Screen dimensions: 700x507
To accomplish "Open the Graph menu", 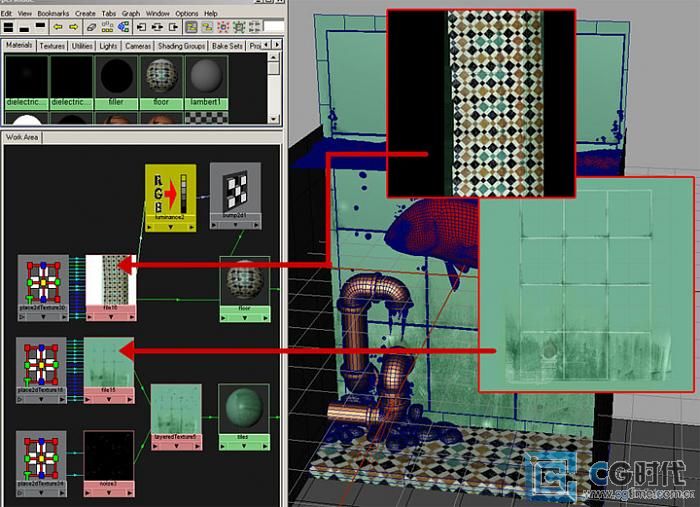I will (x=131, y=13).
